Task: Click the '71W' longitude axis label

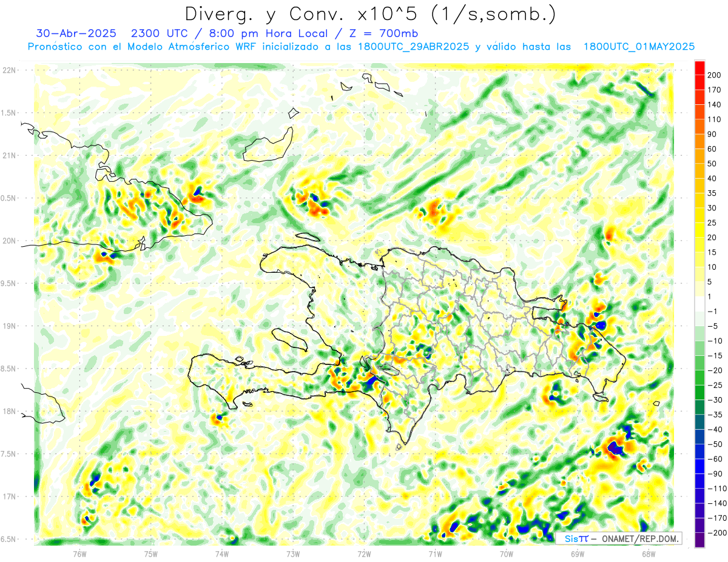Action: (x=435, y=554)
